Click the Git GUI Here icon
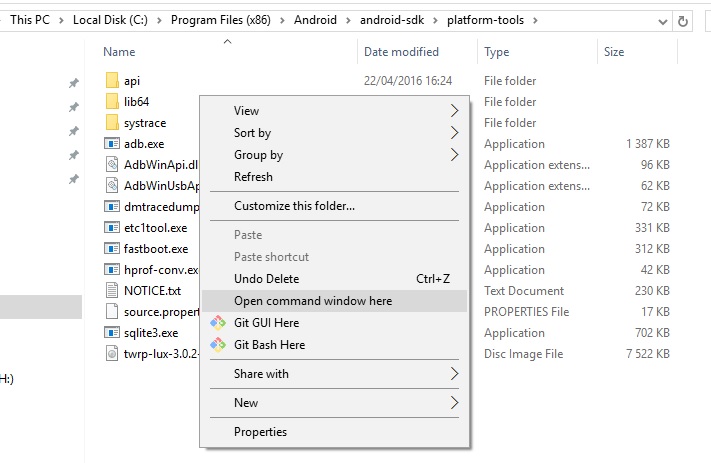 (218, 323)
